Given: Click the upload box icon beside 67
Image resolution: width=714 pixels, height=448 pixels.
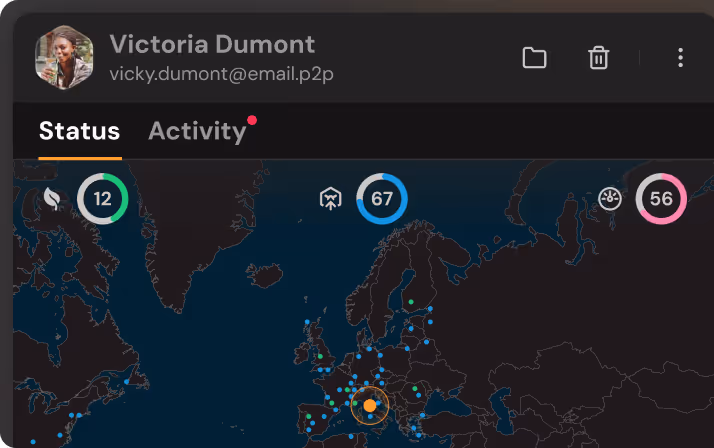Looking at the screenshot, I should pyautogui.click(x=331, y=199).
